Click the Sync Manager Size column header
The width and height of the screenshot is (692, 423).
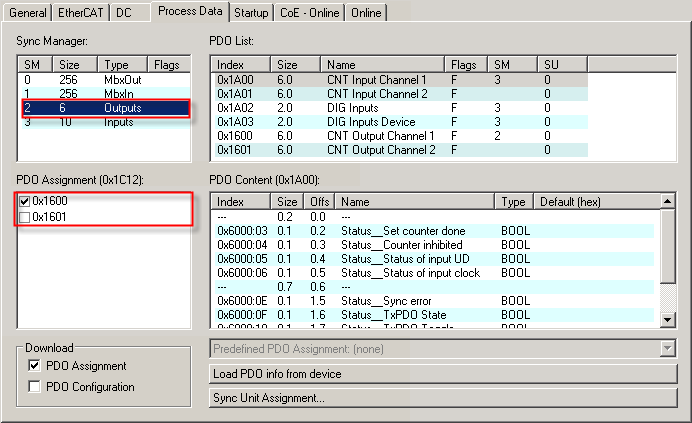tap(75, 65)
